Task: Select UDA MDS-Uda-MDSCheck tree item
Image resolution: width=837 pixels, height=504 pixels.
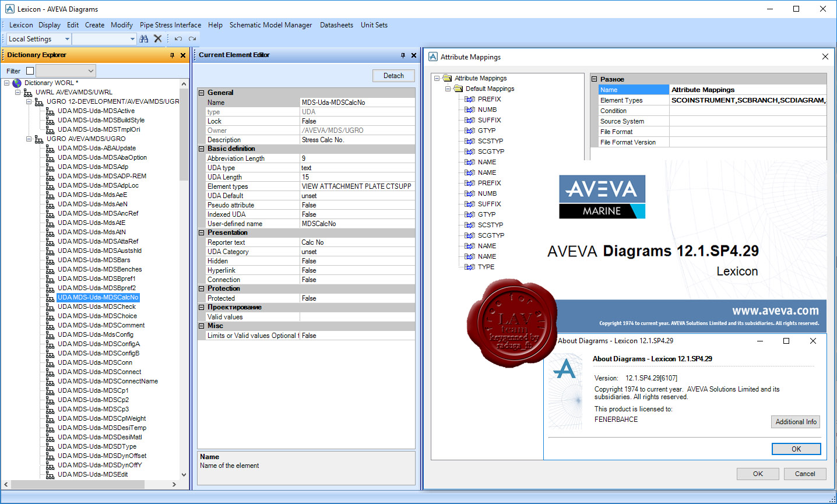Action: coord(97,307)
